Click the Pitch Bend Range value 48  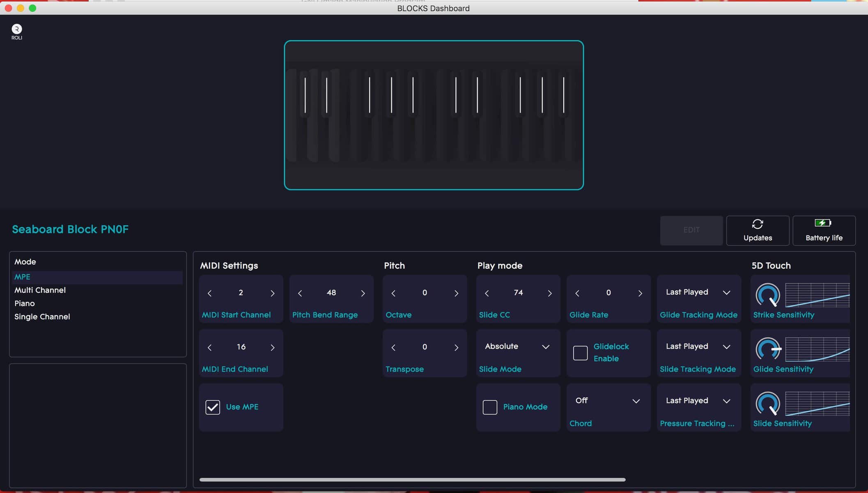point(331,293)
